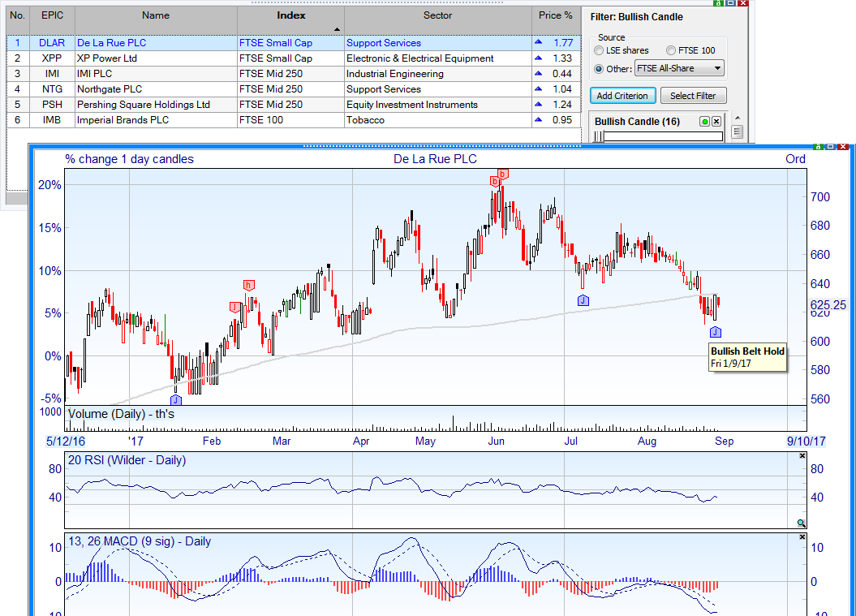Click the 9/10/17 end date
Viewport: 856px width, 616px height.
[806, 442]
